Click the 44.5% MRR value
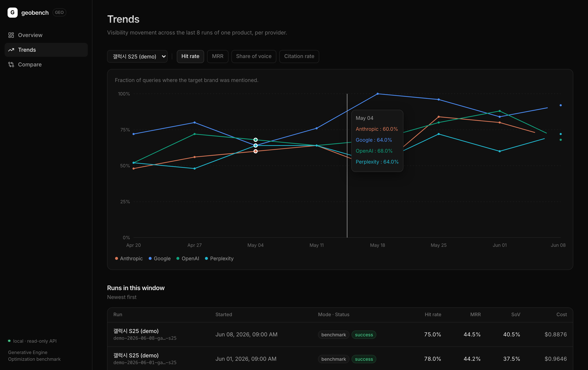The image size is (588, 370). pos(472,334)
